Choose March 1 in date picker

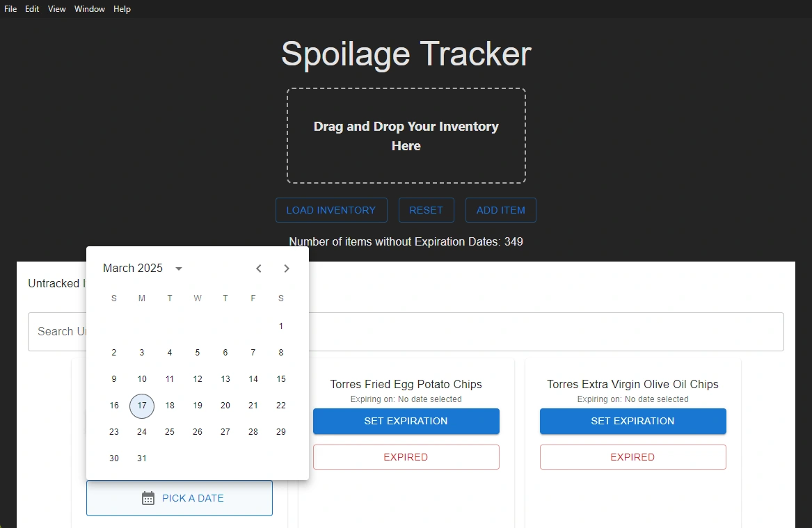coord(281,326)
